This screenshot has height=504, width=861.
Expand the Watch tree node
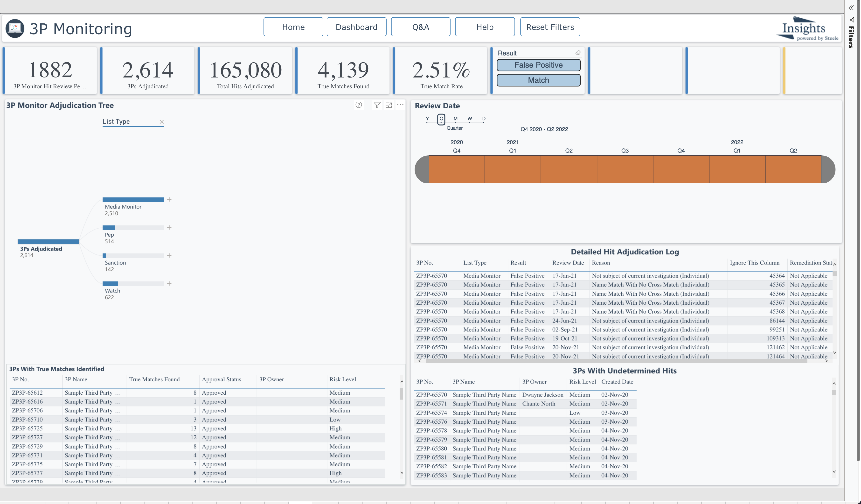[x=169, y=284]
